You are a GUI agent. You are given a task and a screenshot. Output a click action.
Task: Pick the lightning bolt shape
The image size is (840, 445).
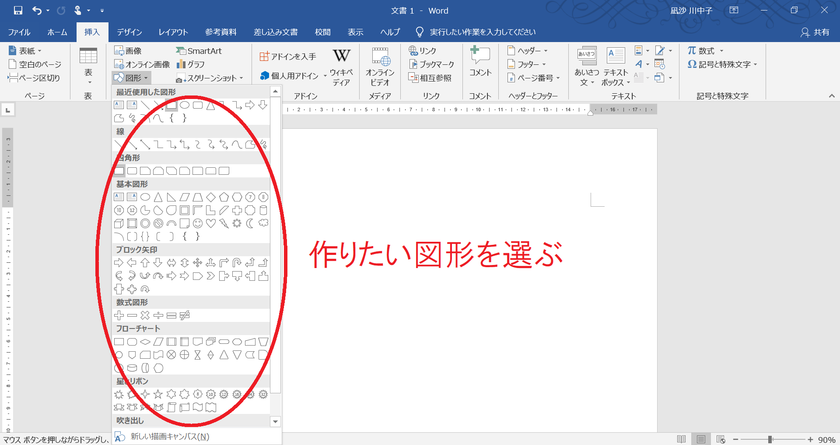coord(224,223)
